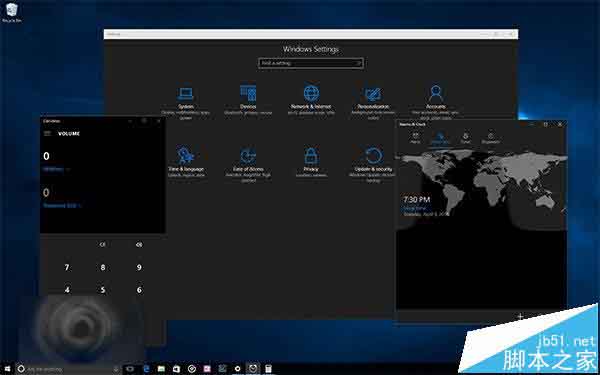The height and width of the screenshot is (375, 600).
Task: Expand the top unit dropdown in Calculator
Action: 57,169
